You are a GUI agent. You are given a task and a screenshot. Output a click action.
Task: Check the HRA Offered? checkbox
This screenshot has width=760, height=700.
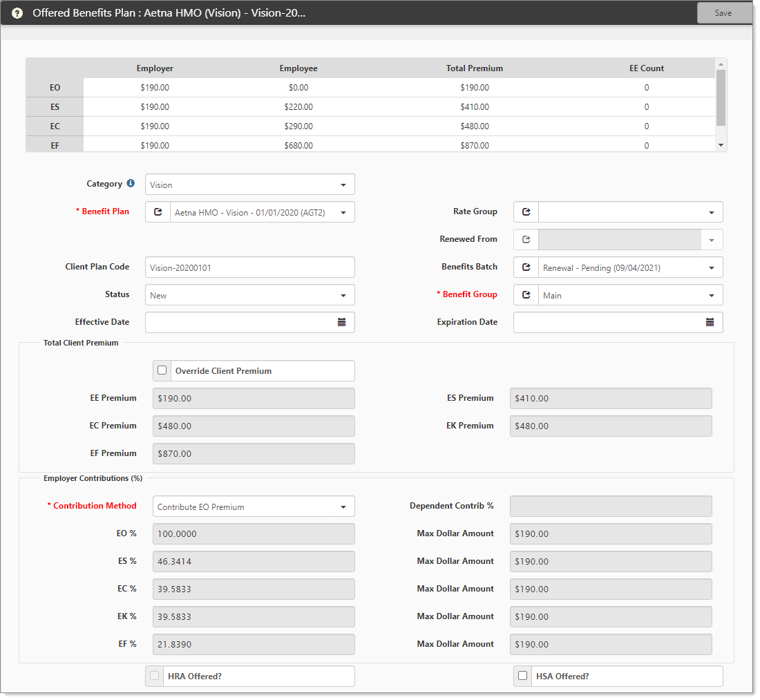coord(155,676)
